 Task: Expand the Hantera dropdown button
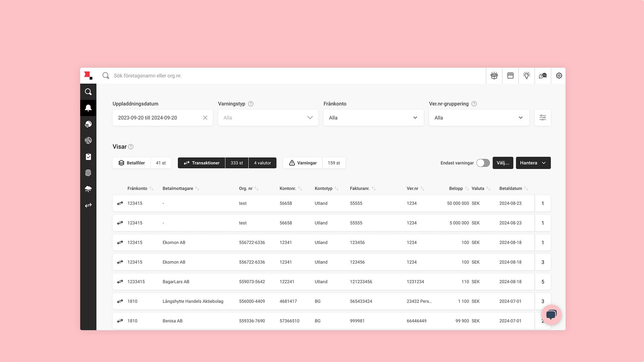click(x=533, y=163)
